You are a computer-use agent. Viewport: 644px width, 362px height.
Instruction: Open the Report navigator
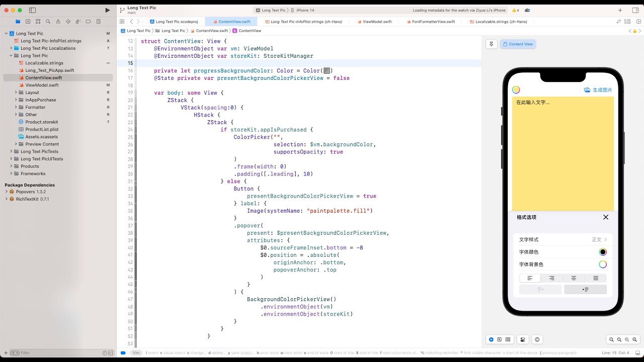[x=98, y=22]
